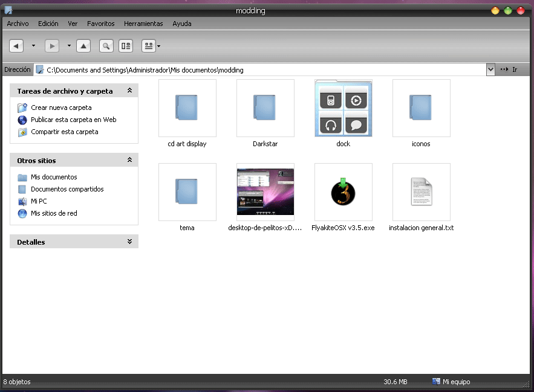Click the Mis sitios de red globe icon
The height and width of the screenshot is (392, 534).
point(22,213)
